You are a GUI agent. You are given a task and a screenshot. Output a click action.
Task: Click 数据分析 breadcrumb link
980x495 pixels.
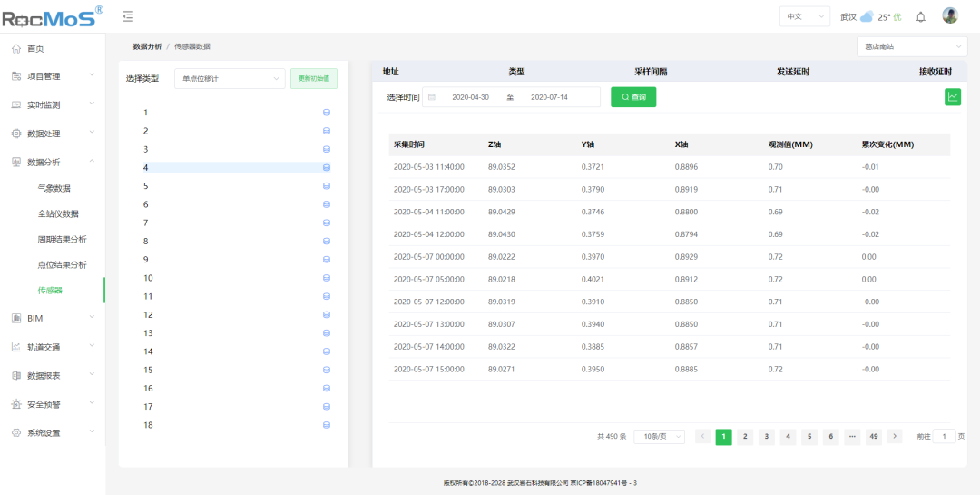pyautogui.click(x=147, y=46)
